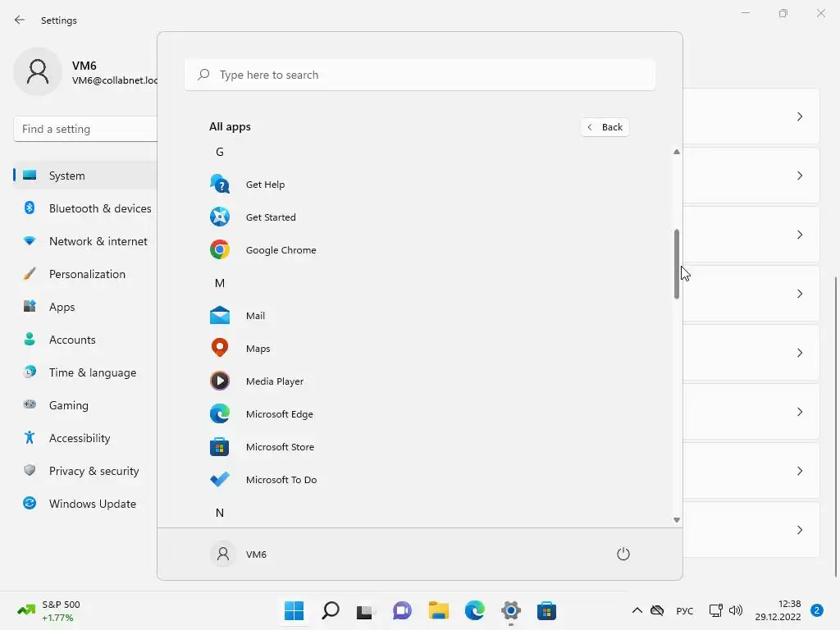Open Google Chrome icon in All apps
This screenshot has width=840, height=630.
[x=220, y=249]
